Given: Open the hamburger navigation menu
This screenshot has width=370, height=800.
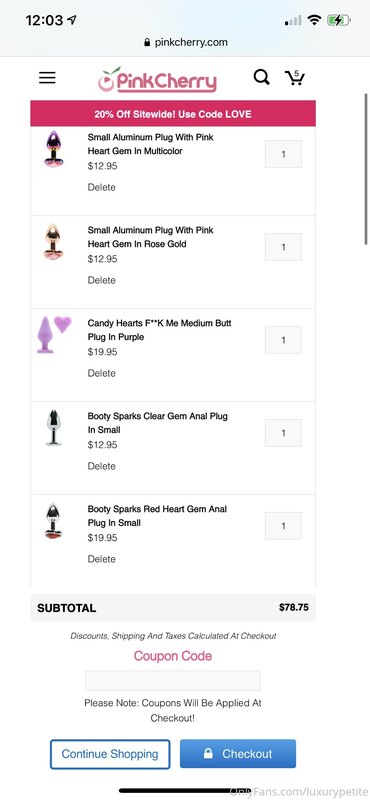Looking at the screenshot, I should click(x=47, y=78).
